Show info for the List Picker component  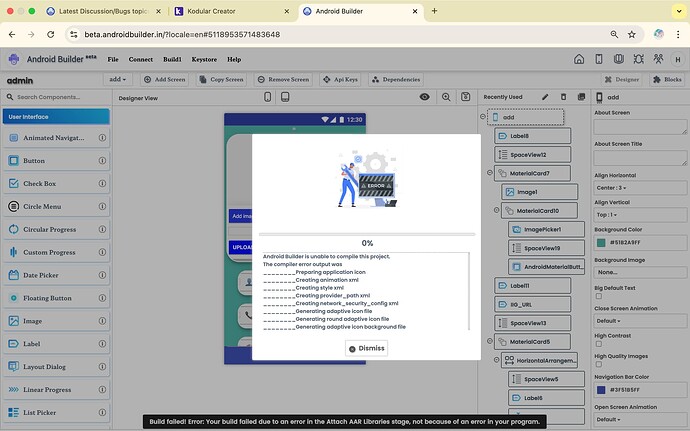click(x=102, y=413)
